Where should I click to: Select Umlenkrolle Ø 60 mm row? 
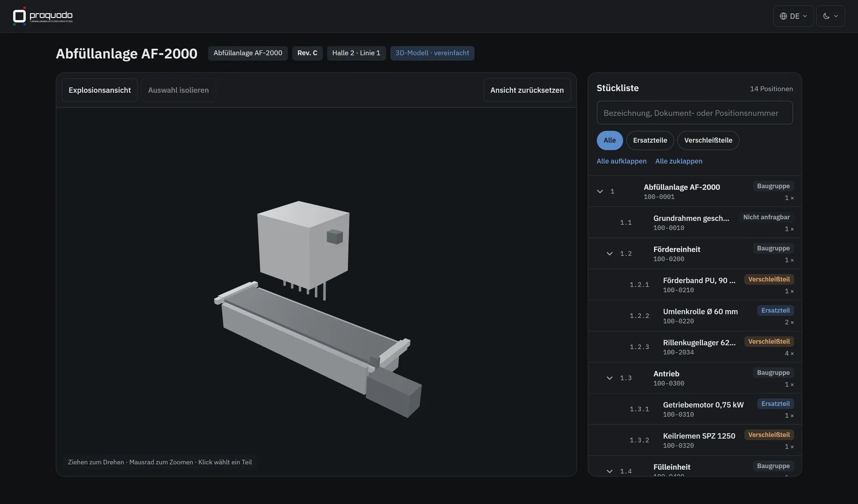tap(695, 316)
